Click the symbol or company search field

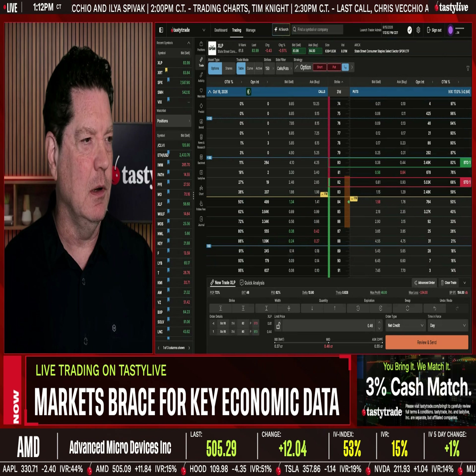317,30
